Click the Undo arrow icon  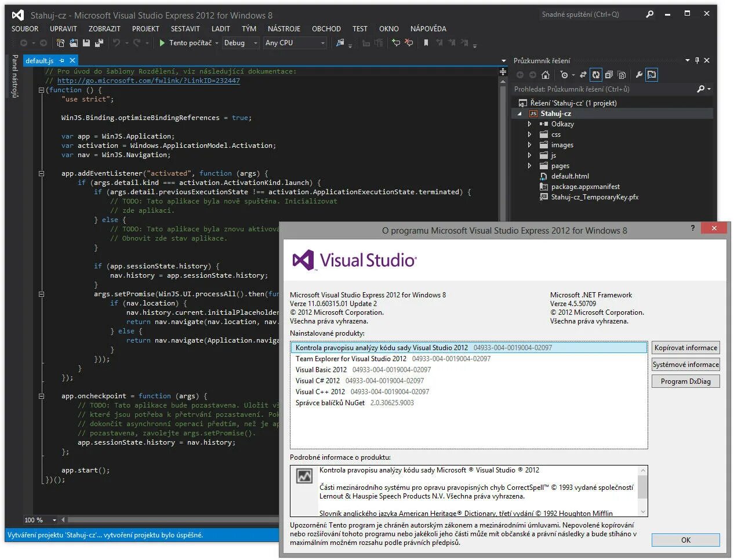point(117,43)
